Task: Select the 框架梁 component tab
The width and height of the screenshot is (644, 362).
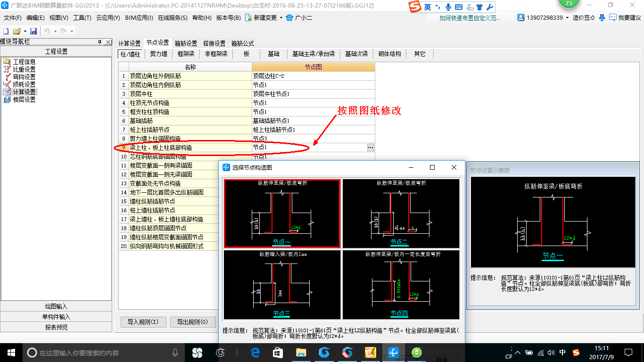Action: coord(186,54)
